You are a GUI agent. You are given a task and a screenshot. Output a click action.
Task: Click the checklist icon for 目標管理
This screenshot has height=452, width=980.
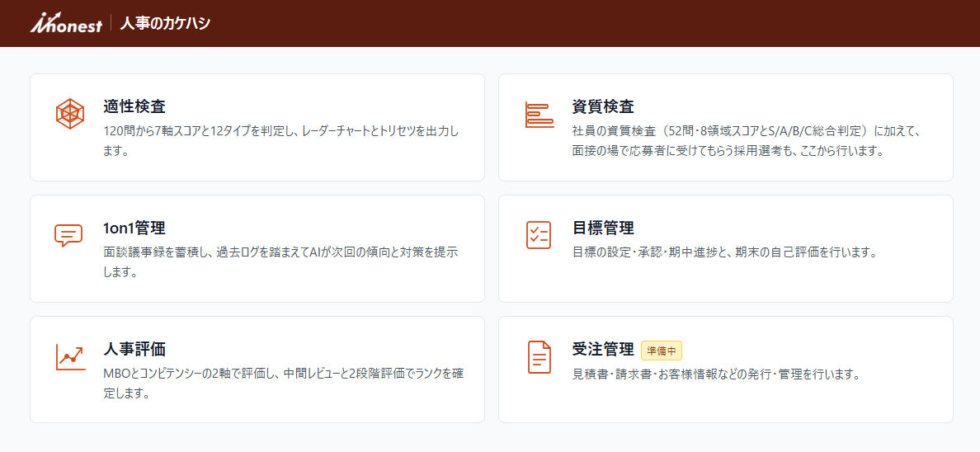coord(539,235)
